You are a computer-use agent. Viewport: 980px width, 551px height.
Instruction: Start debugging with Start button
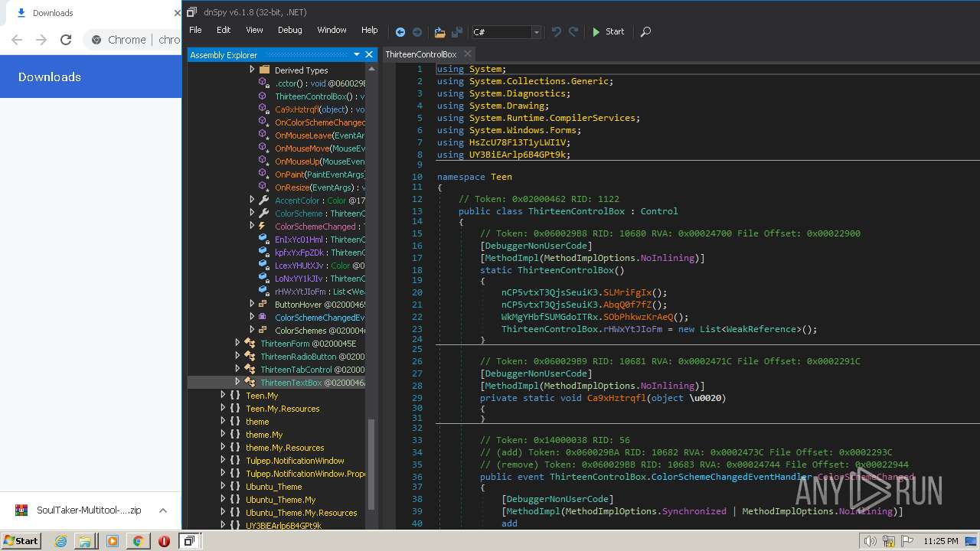[x=609, y=32]
